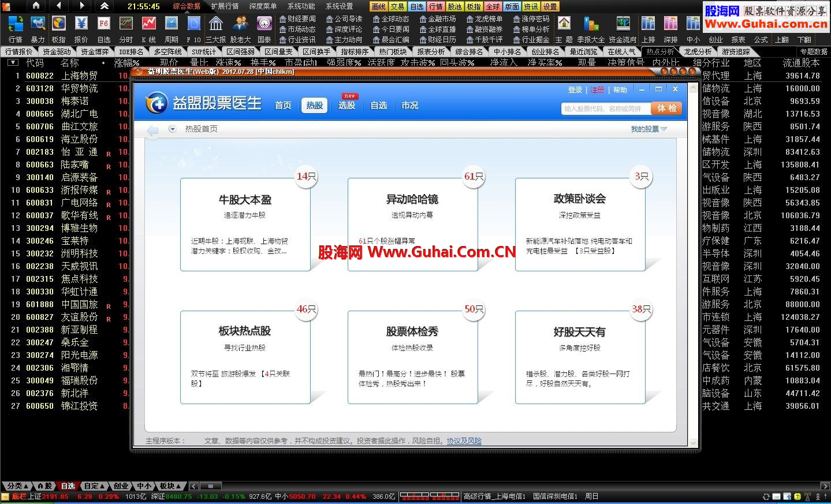Open the 上排 Shanghai ranking icon
Viewport: 831px width, 504px height.
[x=649, y=24]
